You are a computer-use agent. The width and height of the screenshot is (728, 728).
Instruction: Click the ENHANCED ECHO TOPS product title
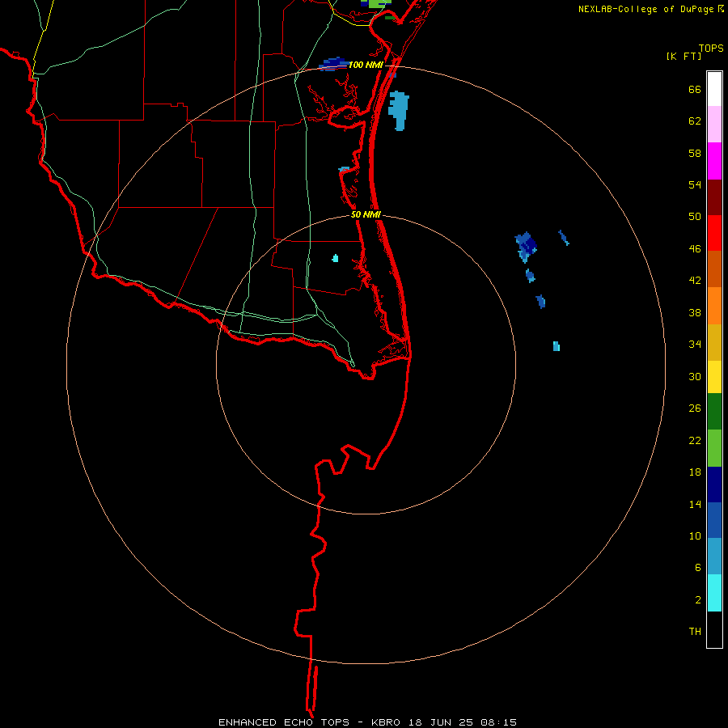(284, 722)
